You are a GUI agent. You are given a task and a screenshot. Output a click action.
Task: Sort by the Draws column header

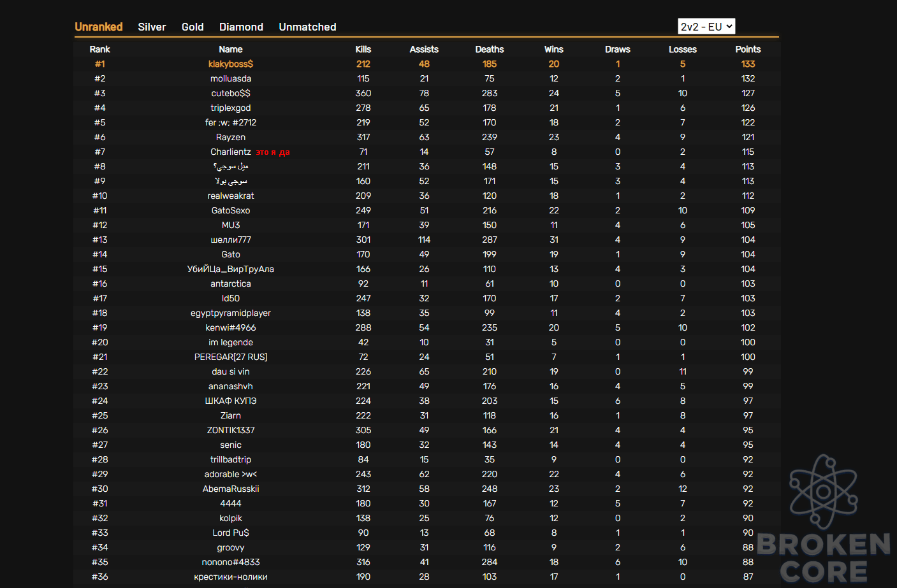(618, 49)
